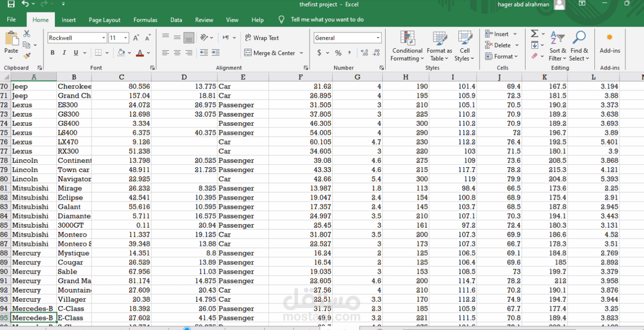Screen dimensions: 644x330
Task: Toggle Bold formatting
Action: click(x=52, y=52)
